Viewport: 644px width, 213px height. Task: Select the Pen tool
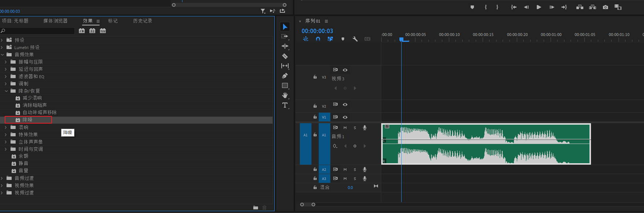tap(285, 76)
